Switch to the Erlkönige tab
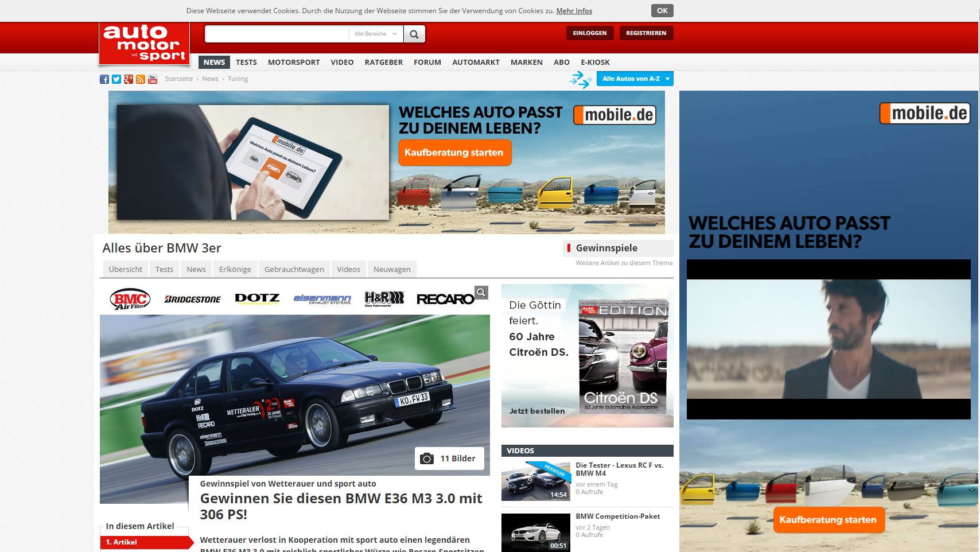Viewport: 980px width, 552px height. pos(235,269)
